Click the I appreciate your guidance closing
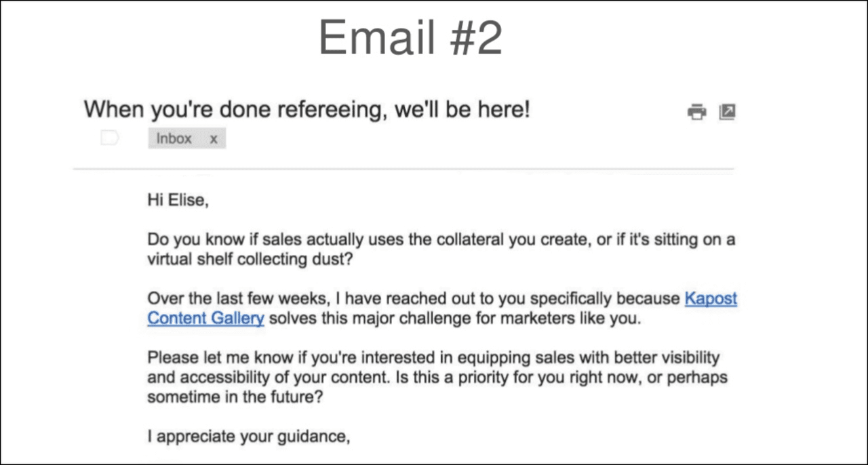Viewport: 868px width, 465px height. [x=248, y=436]
